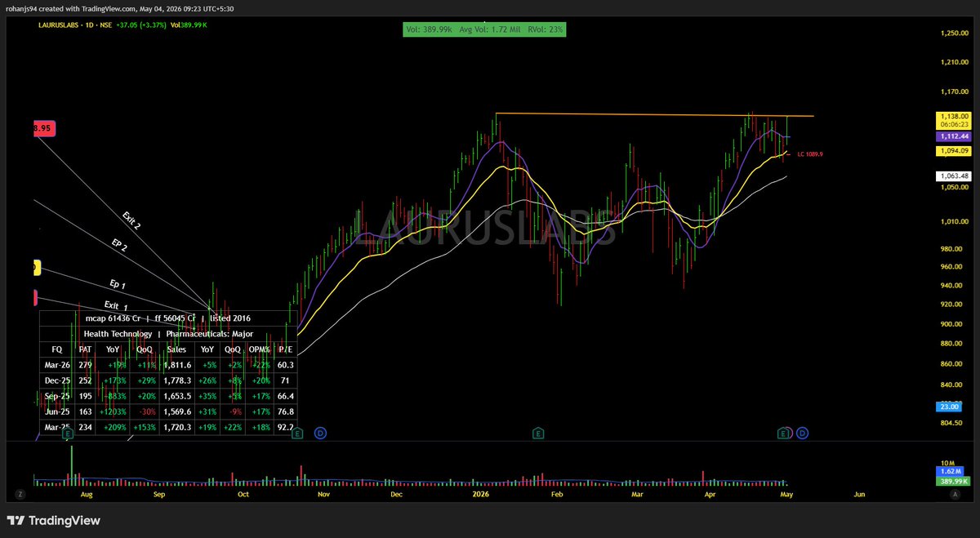The height and width of the screenshot is (538, 980).
Task: Click the LC 1089.9 red label
Action: pyautogui.click(x=809, y=153)
